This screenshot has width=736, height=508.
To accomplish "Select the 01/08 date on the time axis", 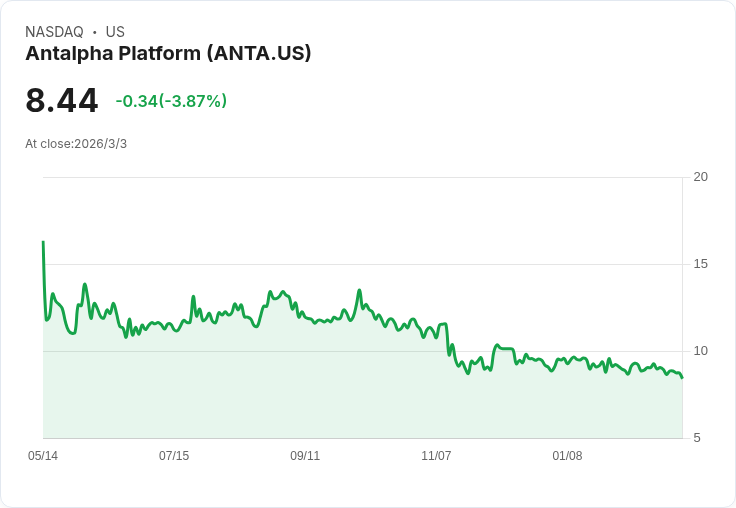I will pyautogui.click(x=567, y=456).
